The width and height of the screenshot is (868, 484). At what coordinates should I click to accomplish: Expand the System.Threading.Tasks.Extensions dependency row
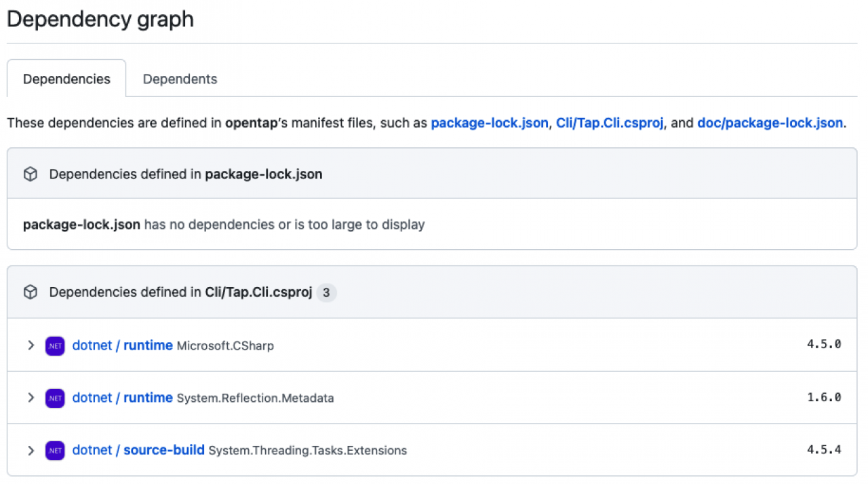click(x=31, y=449)
